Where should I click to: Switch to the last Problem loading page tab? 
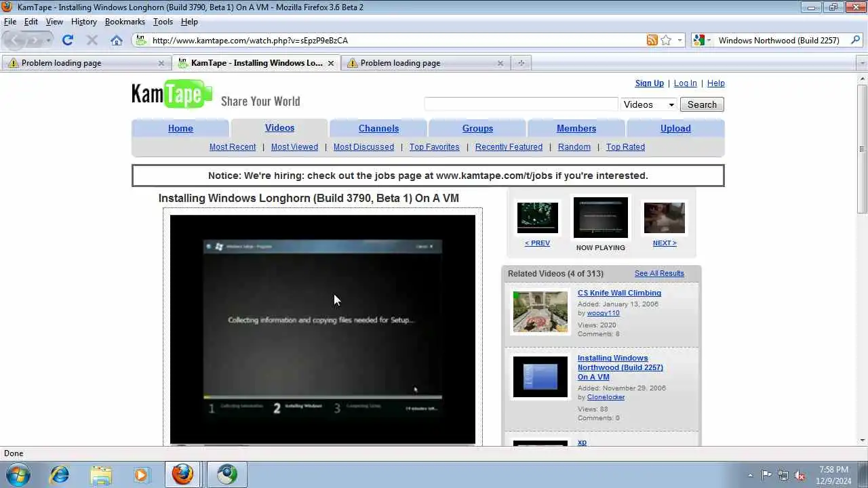point(425,62)
